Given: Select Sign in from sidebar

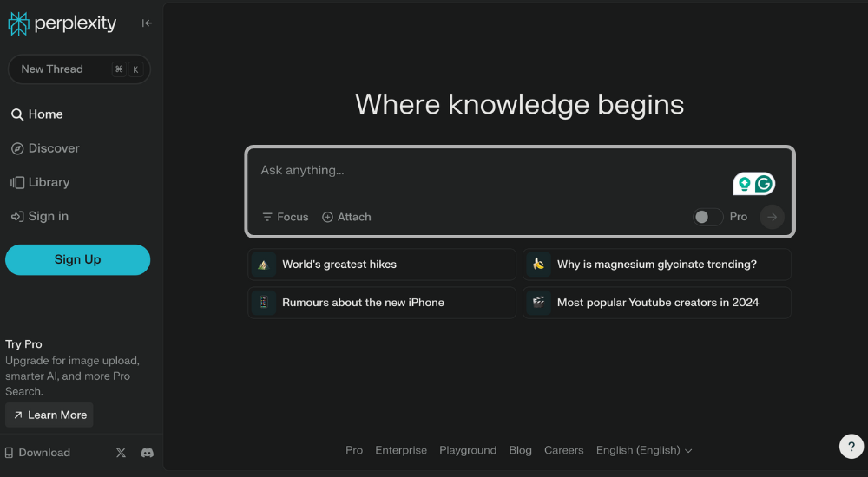Looking at the screenshot, I should tap(40, 216).
